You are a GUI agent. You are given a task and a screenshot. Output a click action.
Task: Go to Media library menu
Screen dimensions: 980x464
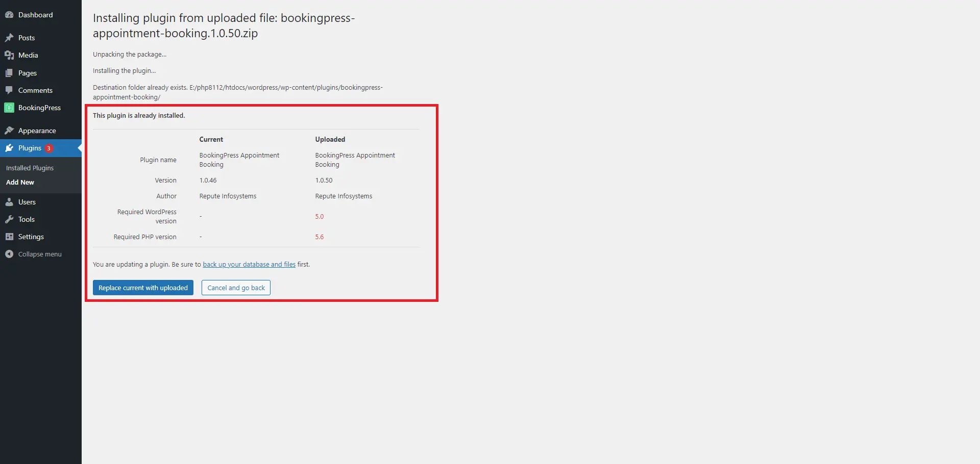point(41,55)
